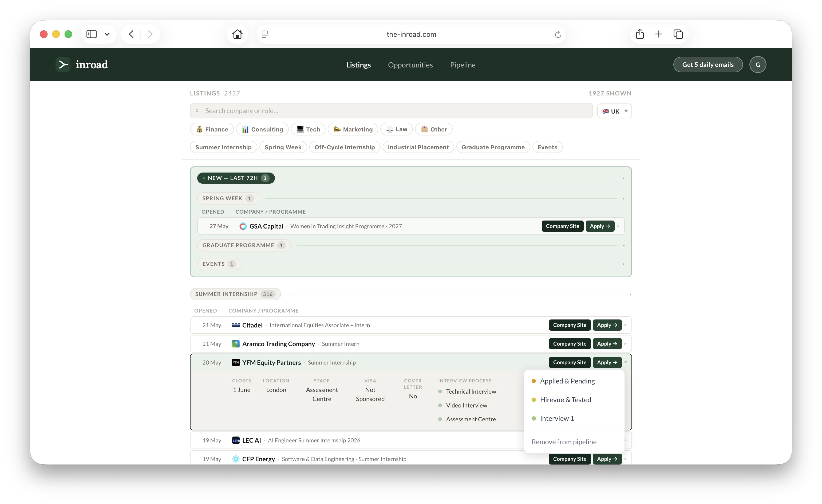Click the YFM Equity Partners logo icon
The height and width of the screenshot is (504, 822).
(x=236, y=362)
